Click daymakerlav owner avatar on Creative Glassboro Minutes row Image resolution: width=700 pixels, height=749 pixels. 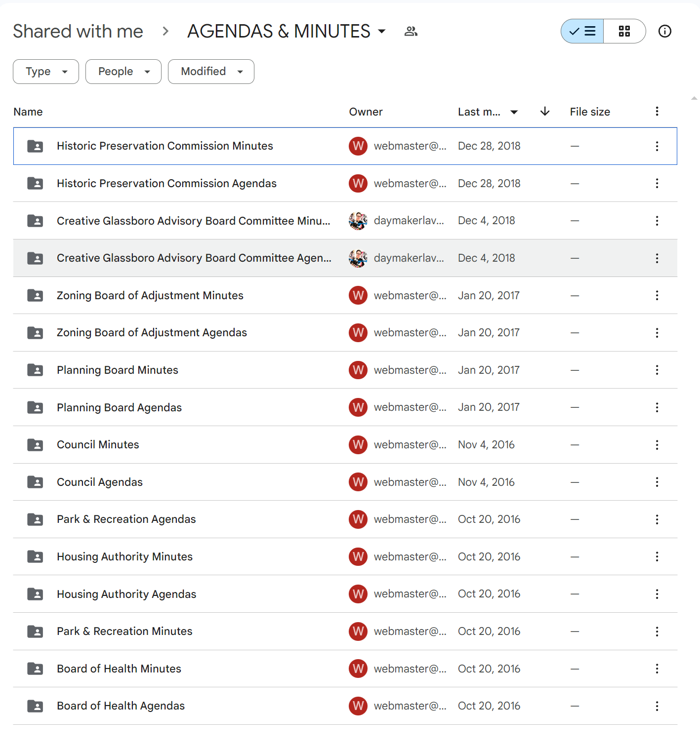(x=358, y=221)
